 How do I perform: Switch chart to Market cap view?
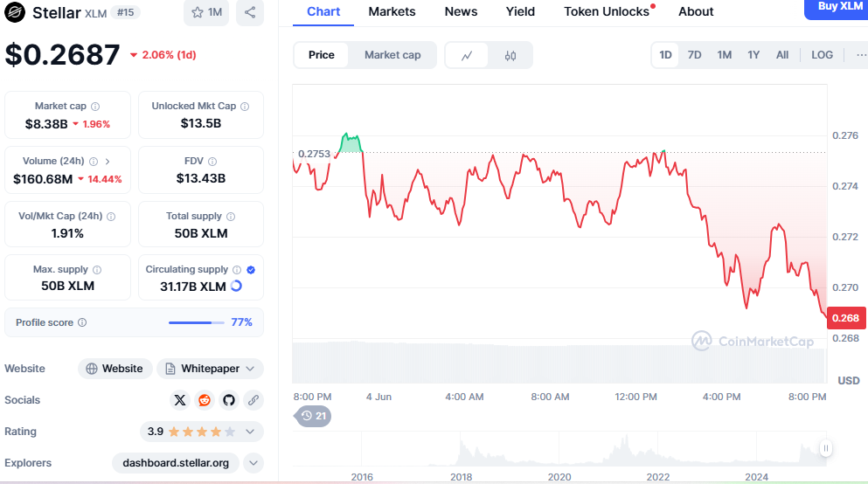pos(392,55)
